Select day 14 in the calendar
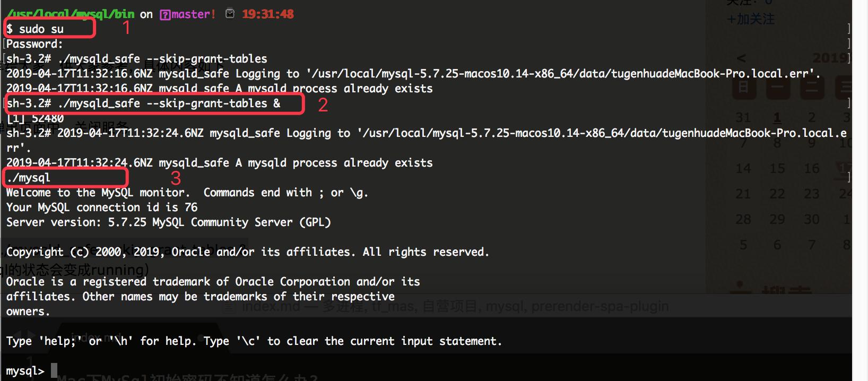Image resolution: width=868 pixels, height=381 pixels. click(x=743, y=169)
